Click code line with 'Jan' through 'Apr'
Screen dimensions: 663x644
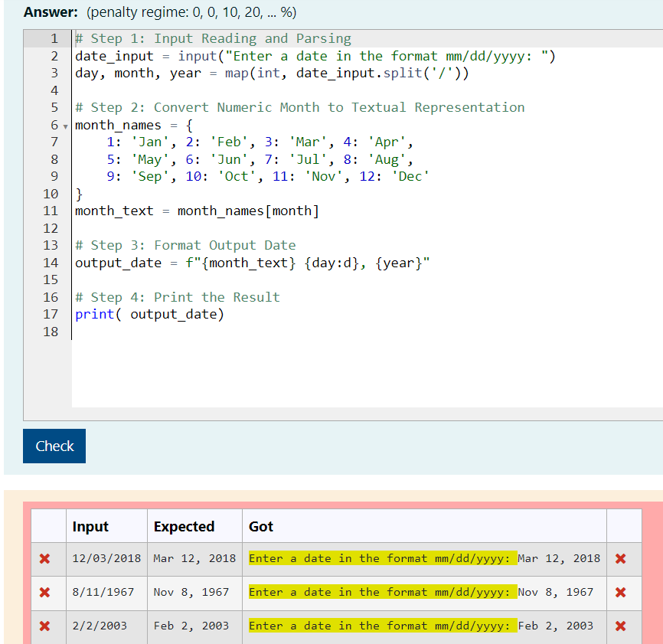point(260,142)
